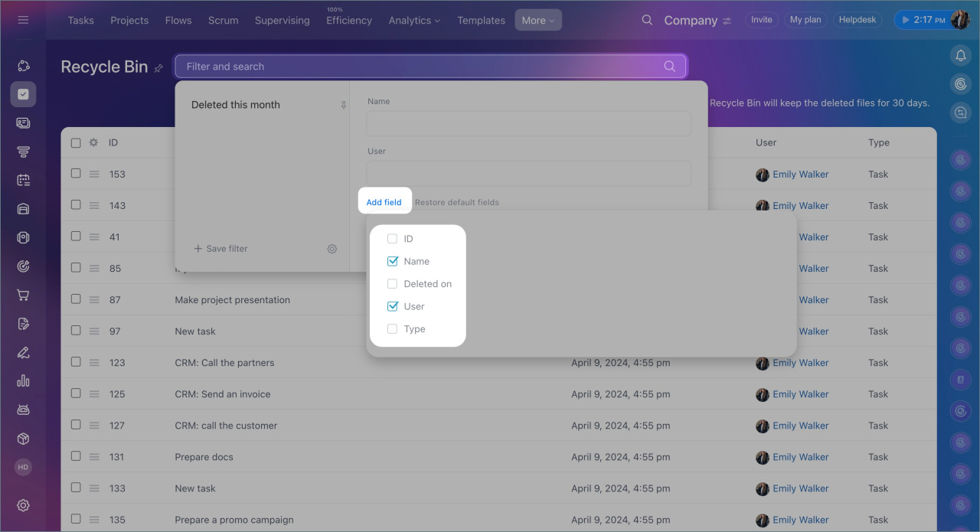Click the hamburger menu icon
Image resolution: width=980 pixels, height=532 pixels.
tap(23, 20)
